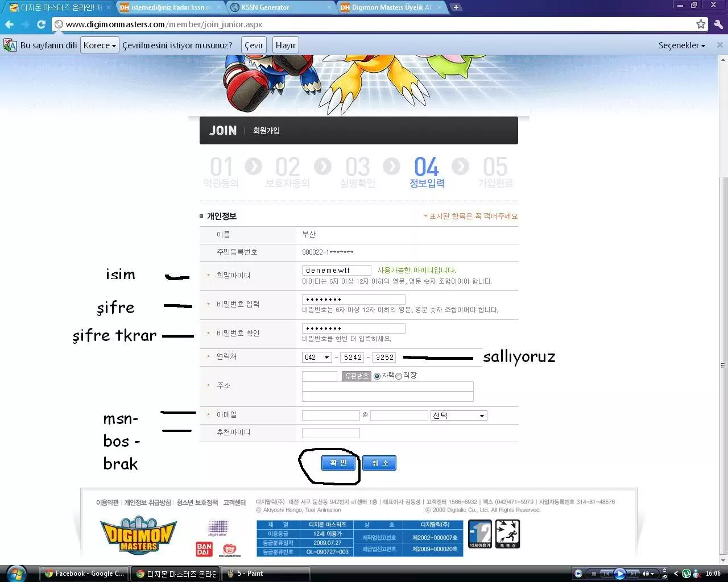Click the address bar URL
Viewport: 728px width, 582px height.
[x=164, y=24]
